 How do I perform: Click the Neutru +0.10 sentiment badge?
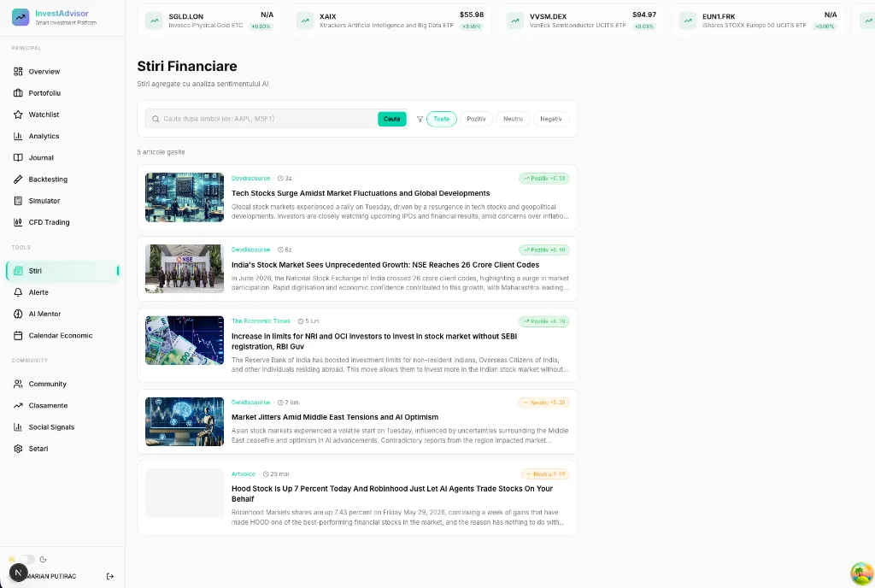(544, 403)
